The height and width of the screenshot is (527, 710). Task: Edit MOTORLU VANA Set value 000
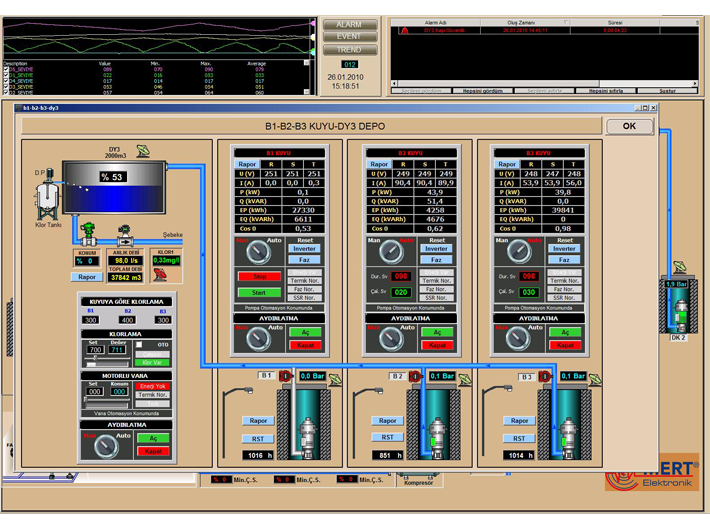[x=95, y=391]
